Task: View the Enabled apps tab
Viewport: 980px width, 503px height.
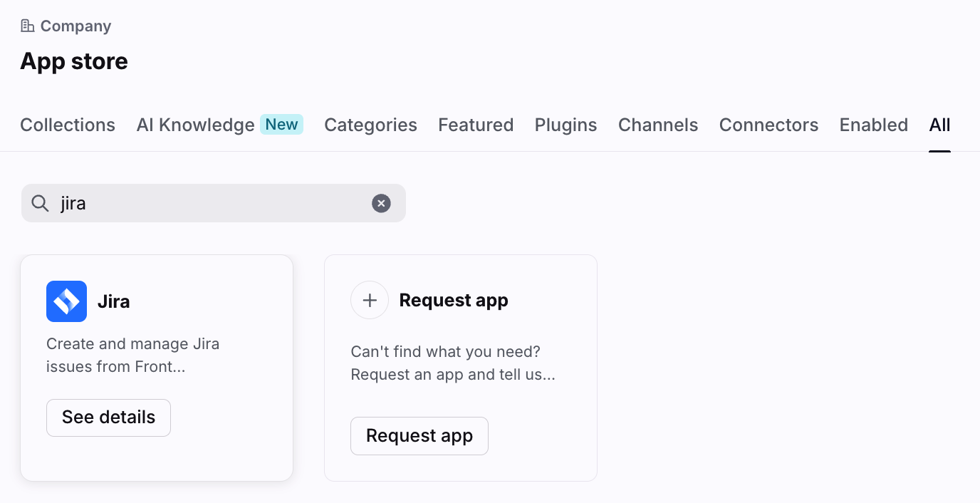Action: point(873,125)
